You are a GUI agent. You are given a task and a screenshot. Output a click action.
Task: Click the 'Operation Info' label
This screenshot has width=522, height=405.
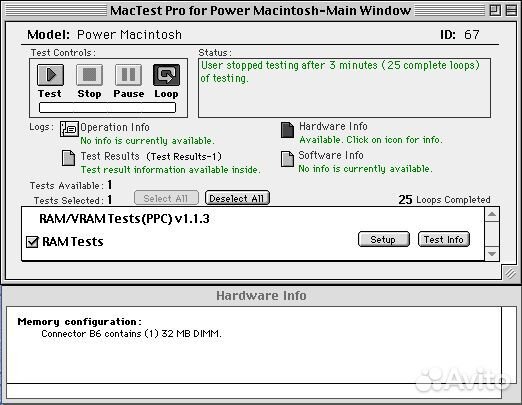(x=115, y=127)
